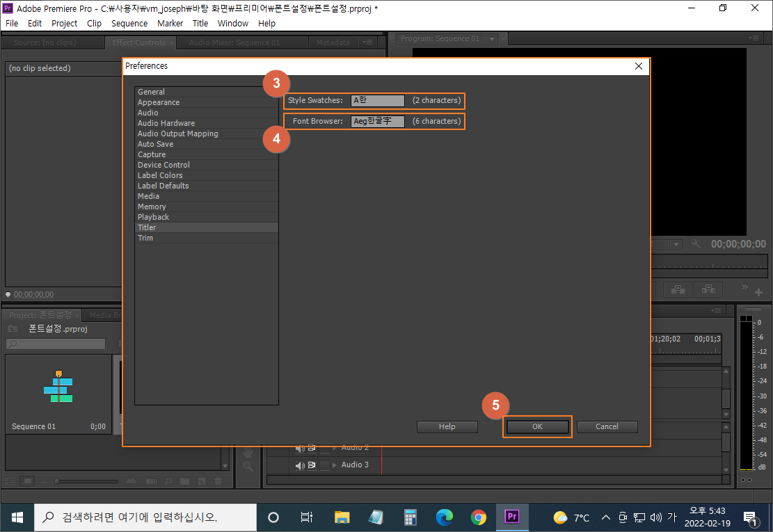The width and height of the screenshot is (773, 532).
Task: Switch Project panel to List View
Action: pos(10,481)
